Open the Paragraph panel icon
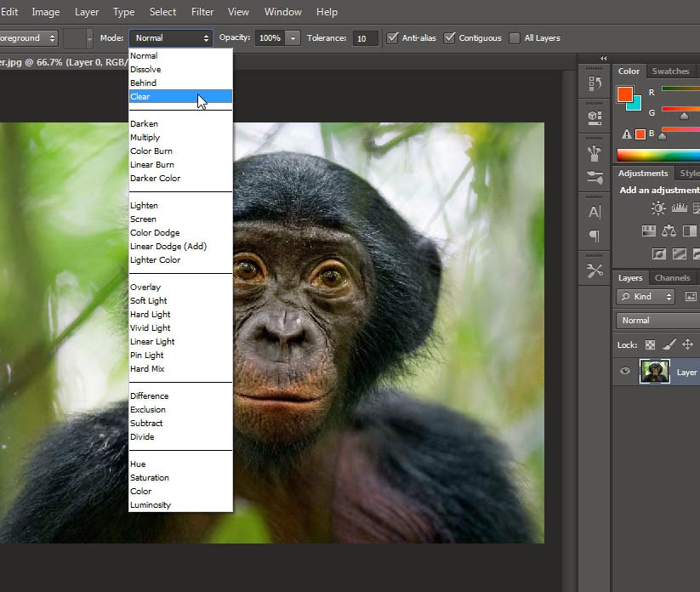 coord(595,236)
